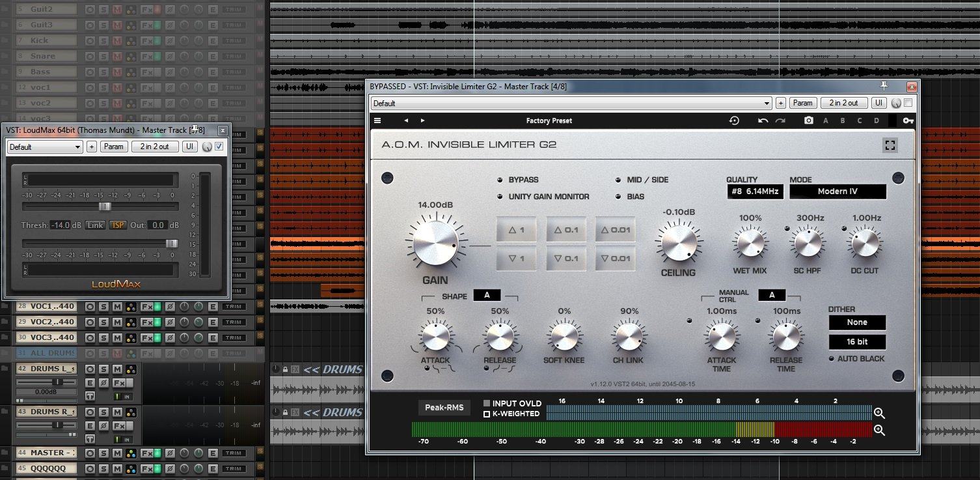This screenshot has width=980, height=480.
Task: Click the history icon in Invisible Limiter
Action: [x=735, y=120]
